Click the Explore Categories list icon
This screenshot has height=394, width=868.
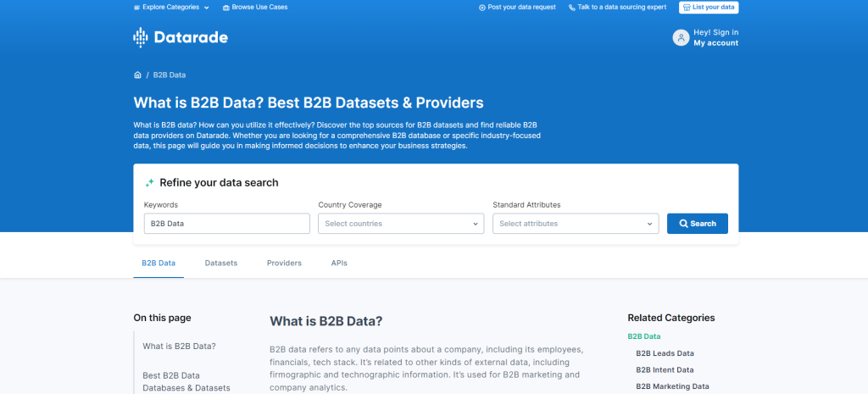(136, 8)
